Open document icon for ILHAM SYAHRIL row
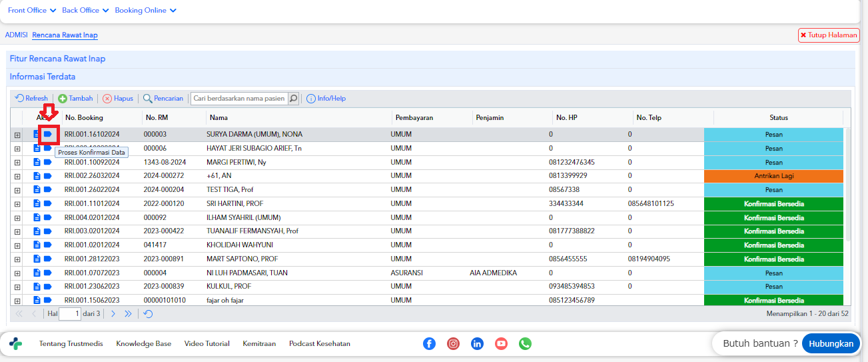This screenshot has height=362, width=868. (x=37, y=217)
